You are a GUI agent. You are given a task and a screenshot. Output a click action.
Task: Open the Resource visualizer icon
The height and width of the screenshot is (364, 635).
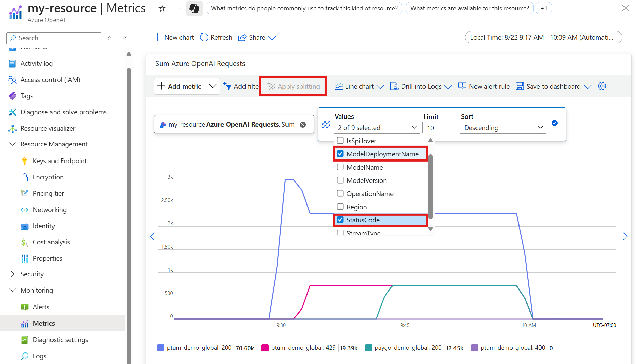pos(12,128)
